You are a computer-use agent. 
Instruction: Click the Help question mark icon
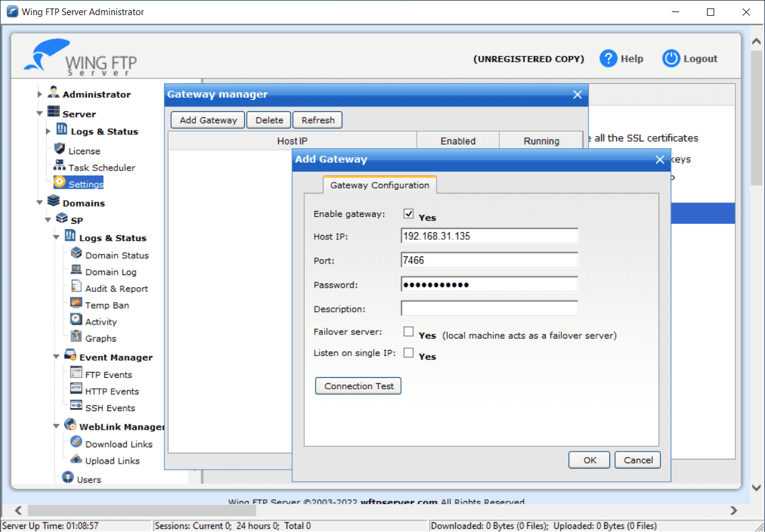coord(608,59)
